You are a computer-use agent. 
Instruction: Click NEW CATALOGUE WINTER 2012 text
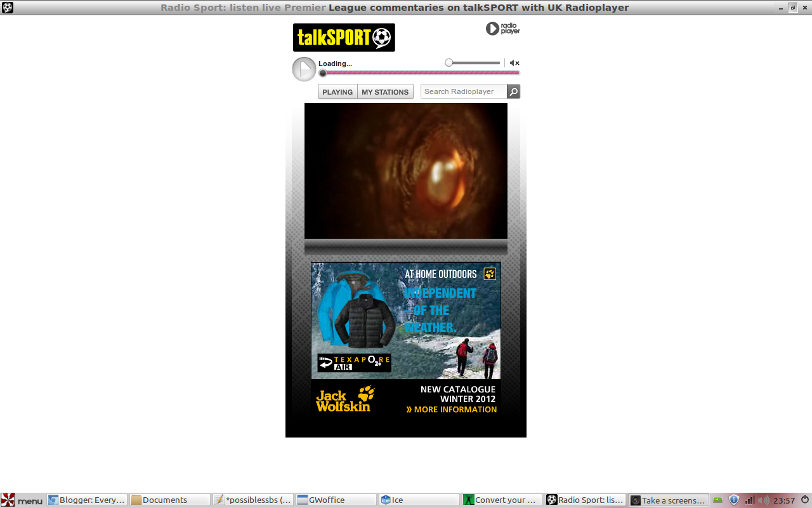pyautogui.click(x=458, y=394)
